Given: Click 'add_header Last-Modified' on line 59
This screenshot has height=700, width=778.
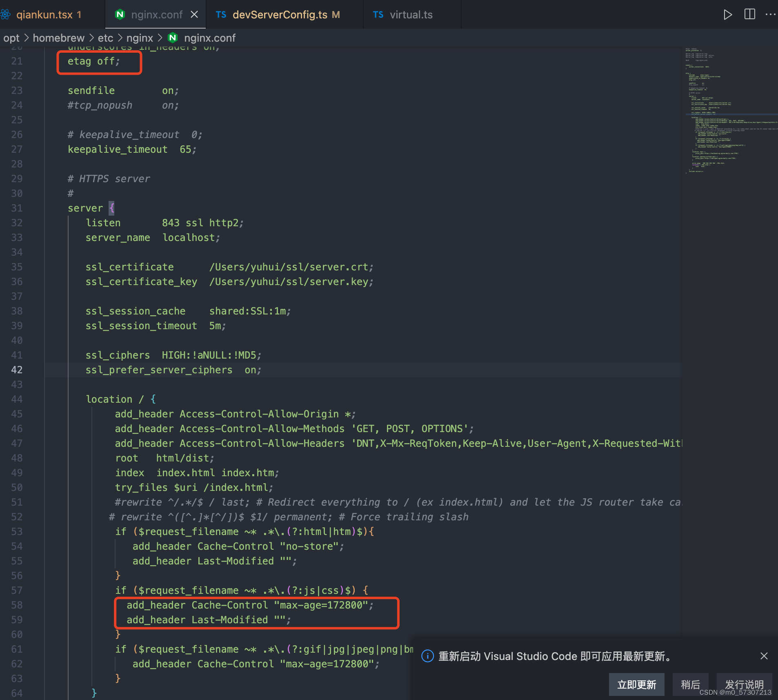Looking at the screenshot, I should tap(197, 620).
